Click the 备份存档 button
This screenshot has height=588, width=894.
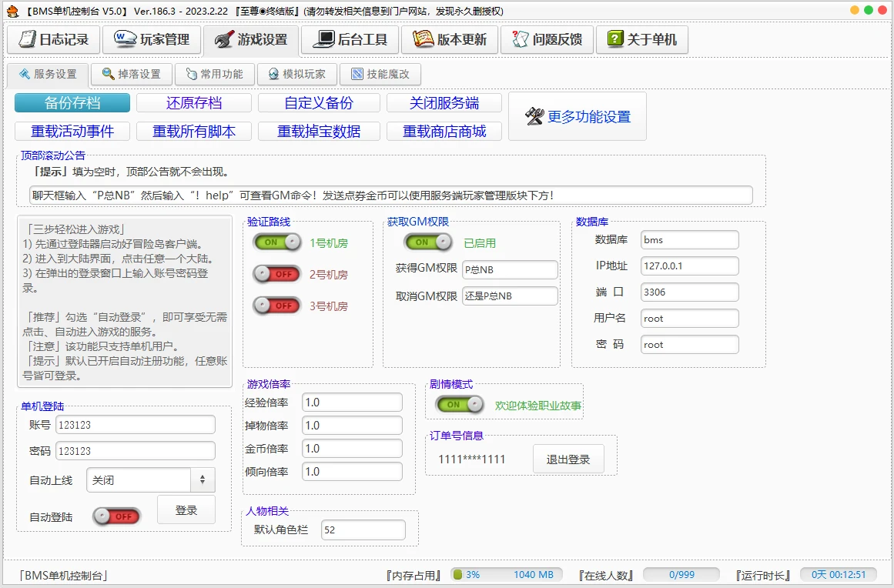72,103
